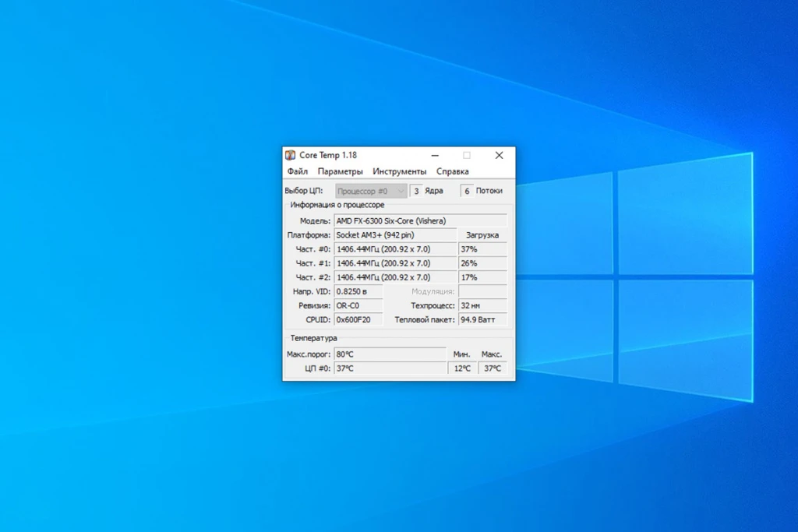Click the 37% load value
This screenshot has height=532, width=798.
(x=482, y=249)
